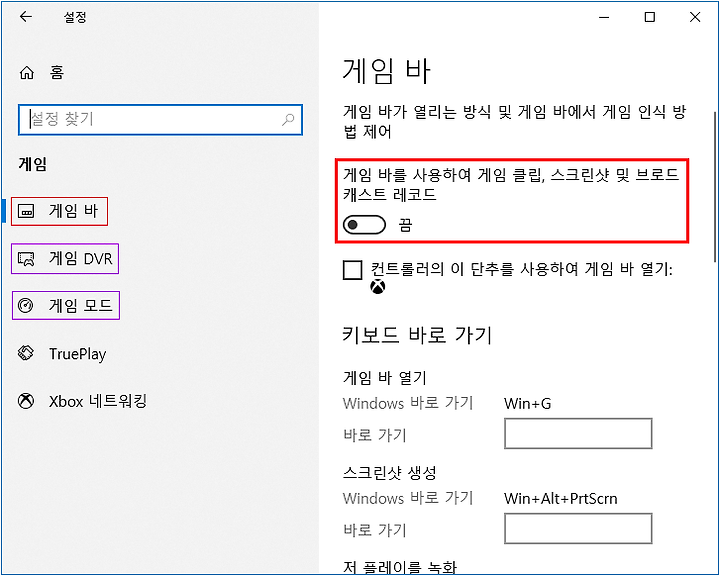Screen dimensions: 720x577
Task: Close the 설정 window
Action: pos(695,17)
